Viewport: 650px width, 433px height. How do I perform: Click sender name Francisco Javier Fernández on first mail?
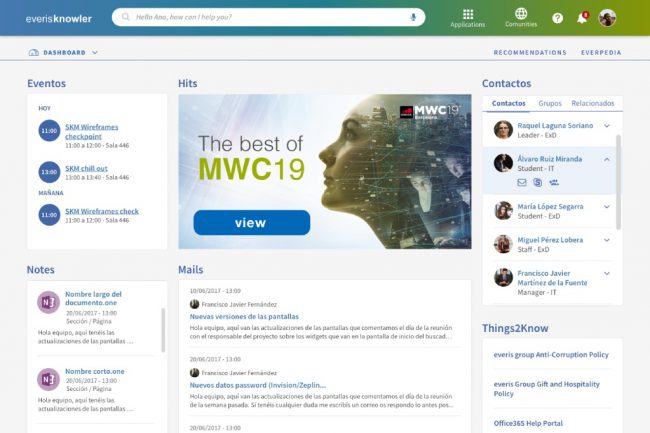coord(239,304)
